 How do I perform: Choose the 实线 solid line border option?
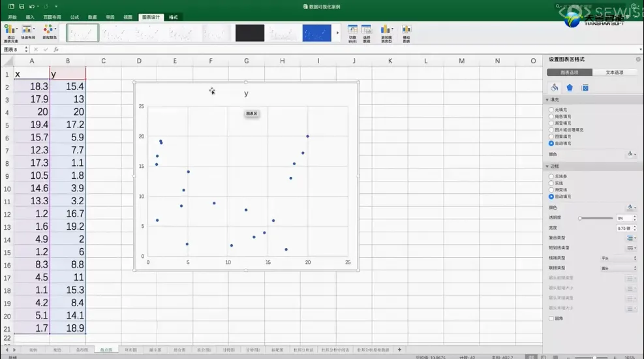tap(551, 183)
